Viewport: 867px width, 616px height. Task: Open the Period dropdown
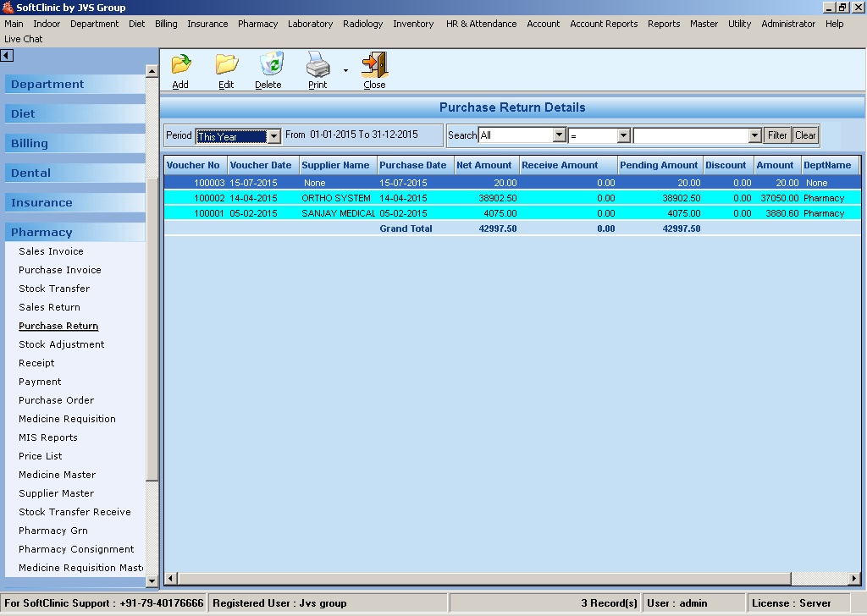(273, 136)
